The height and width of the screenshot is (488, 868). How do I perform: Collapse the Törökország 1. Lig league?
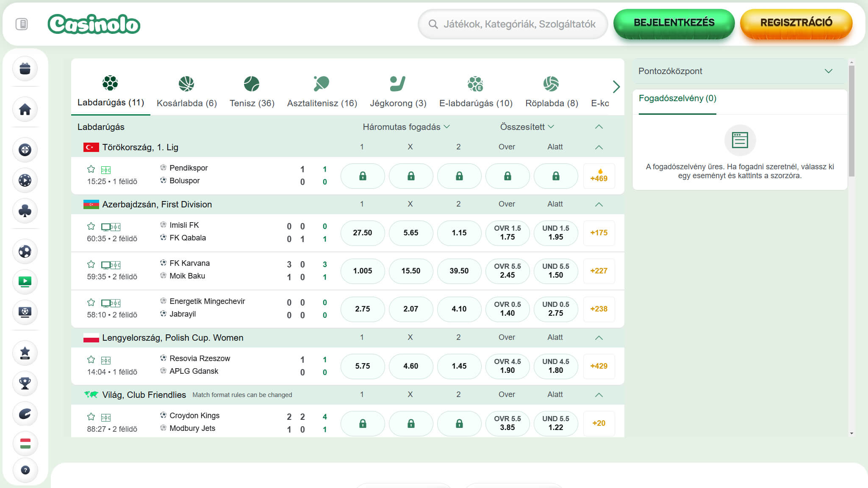(x=599, y=147)
